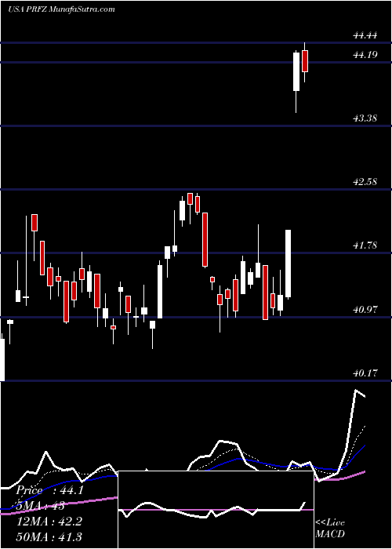This screenshot has width=392, height=549.
Task: Click the Price : 44.1 readout
Action: click(49, 490)
